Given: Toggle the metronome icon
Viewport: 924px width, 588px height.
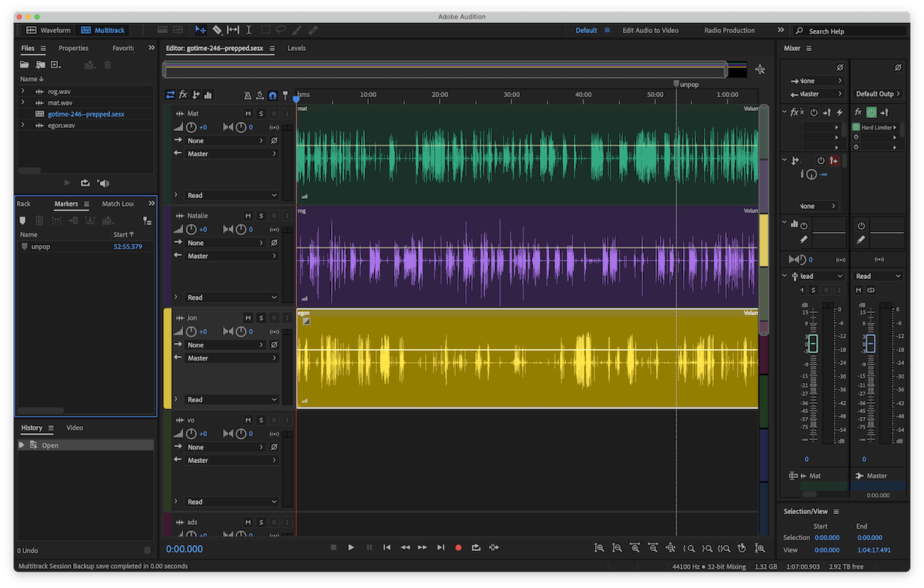Looking at the screenshot, I should 247,96.
